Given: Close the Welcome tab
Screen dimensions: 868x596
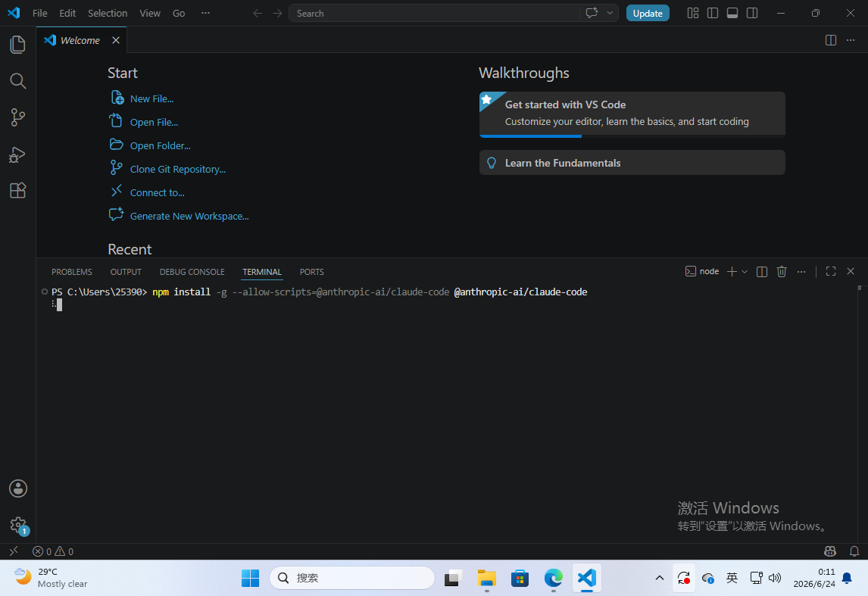Looking at the screenshot, I should (x=116, y=40).
